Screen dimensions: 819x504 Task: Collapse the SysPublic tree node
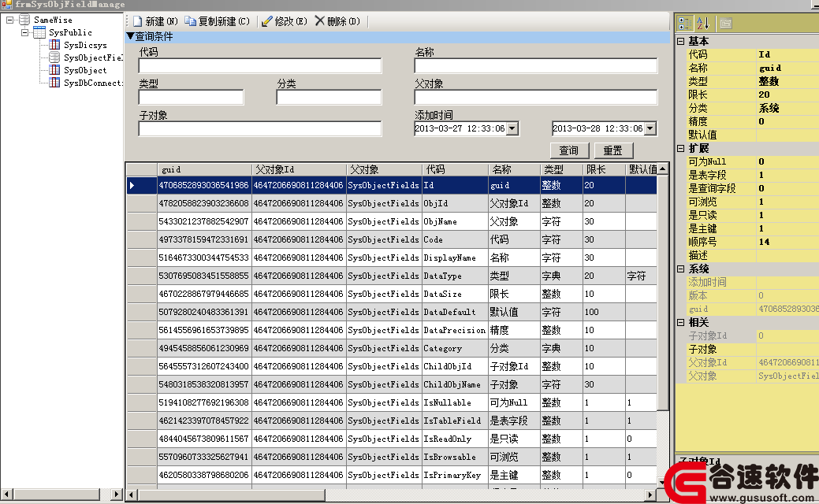(24, 32)
